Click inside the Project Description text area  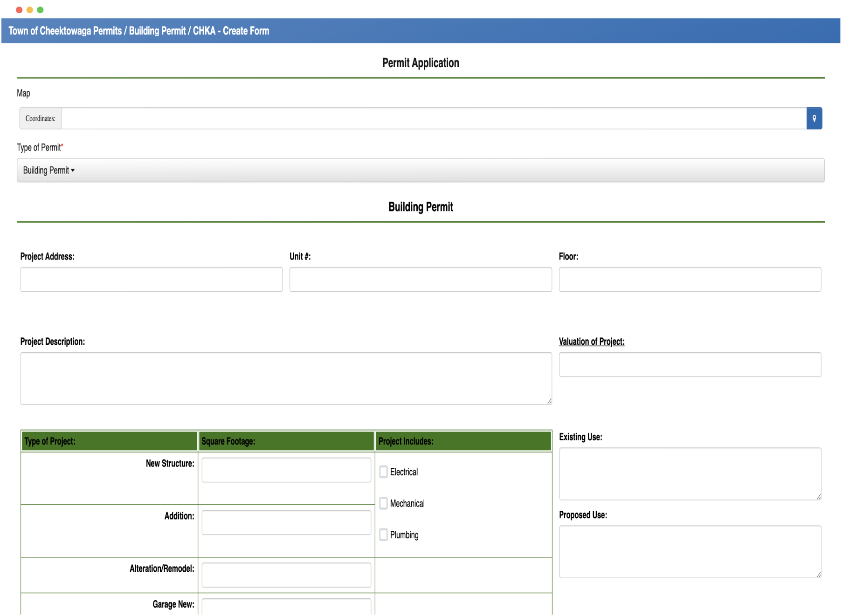[285, 377]
